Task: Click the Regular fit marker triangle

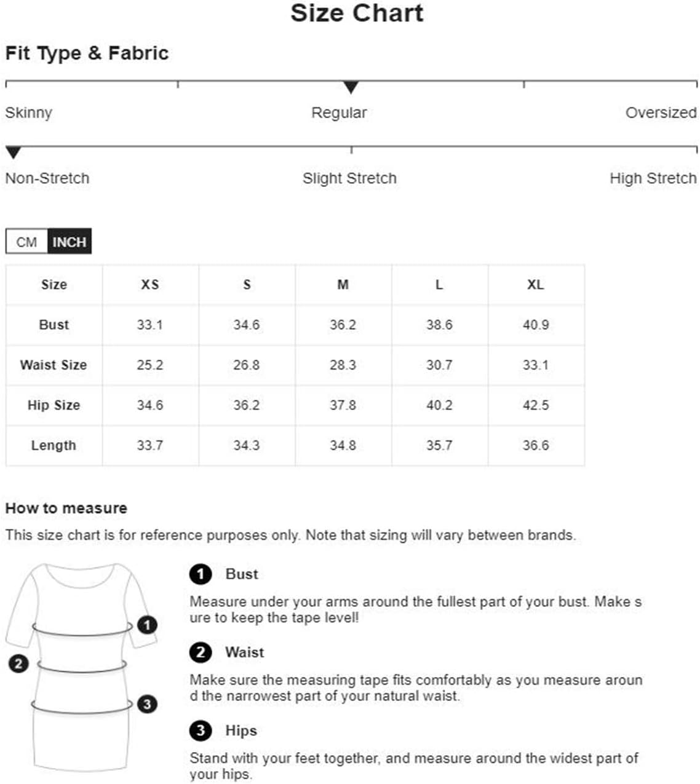Action: (351, 87)
